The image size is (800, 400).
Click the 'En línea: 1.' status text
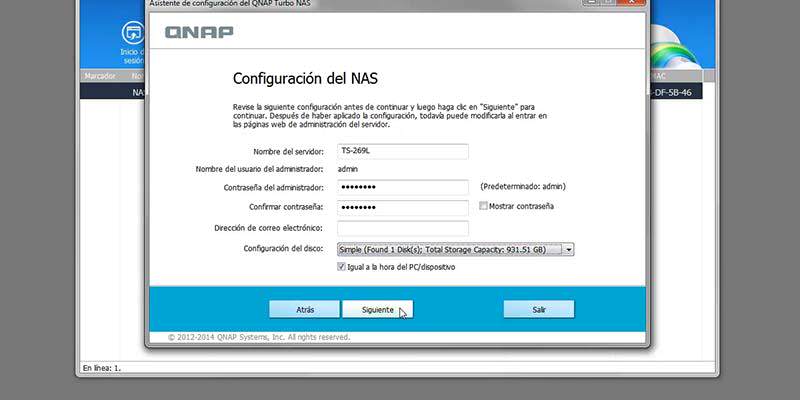(x=102, y=367)
